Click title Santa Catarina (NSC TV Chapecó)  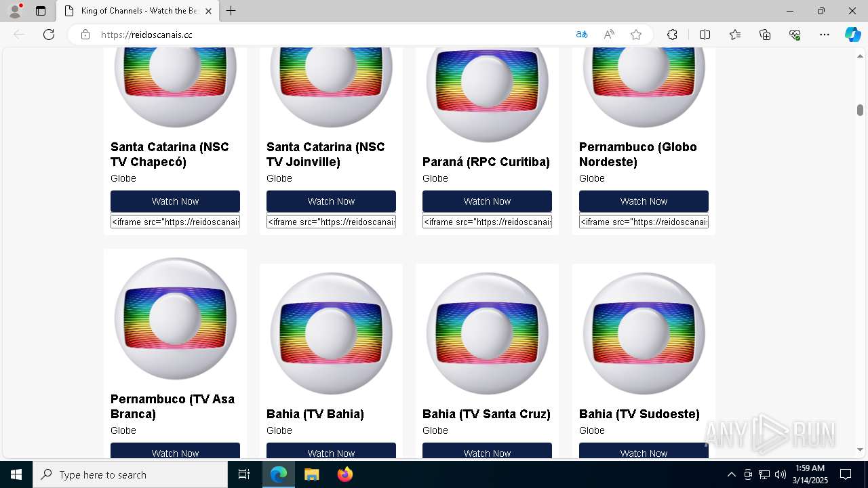170,155
